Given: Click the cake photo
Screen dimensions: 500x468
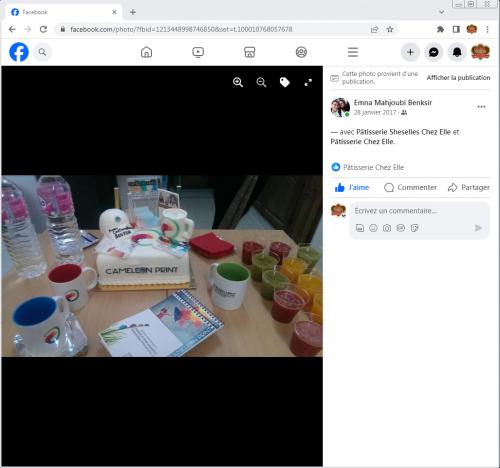Looking at the screenshot, I should 162,266.
